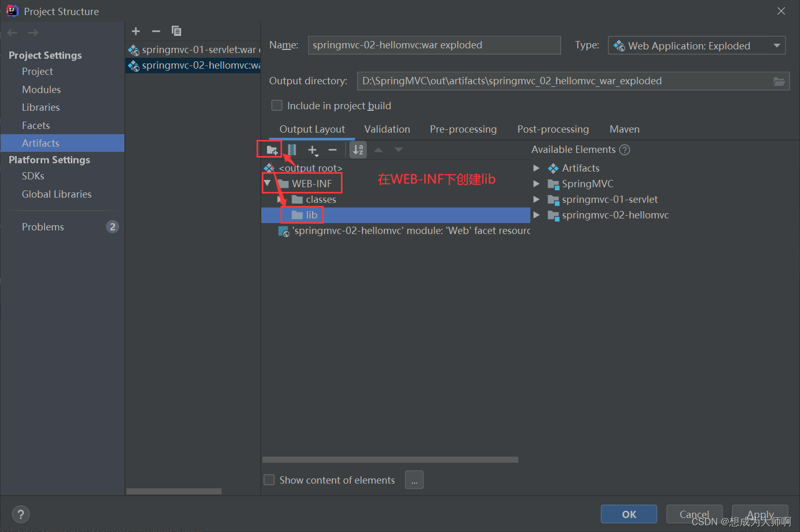The width and height of the screenshot is (800, 532).
Task: Add a new artifact with plus icon
Action: [136, 31]
